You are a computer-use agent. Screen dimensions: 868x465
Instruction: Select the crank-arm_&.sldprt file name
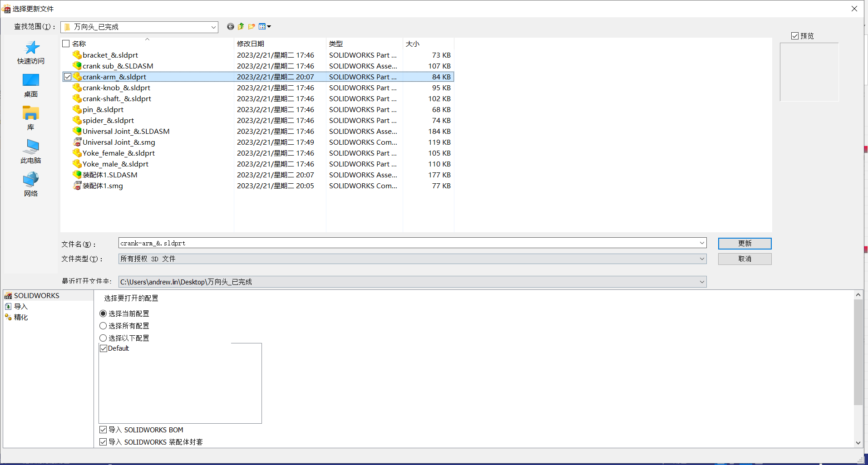[114, 77]
